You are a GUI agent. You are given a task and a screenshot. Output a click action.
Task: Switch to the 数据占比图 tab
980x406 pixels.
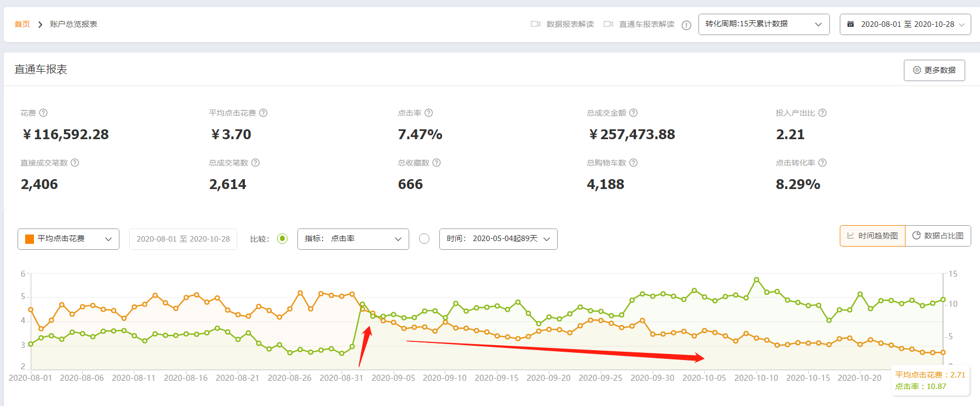tap(938, 236)
